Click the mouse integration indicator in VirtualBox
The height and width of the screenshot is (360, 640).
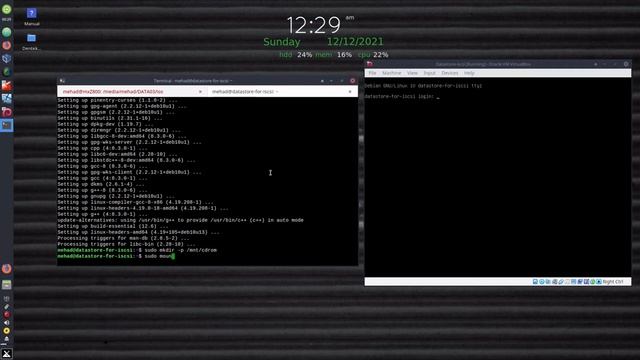tap(593, 282)
